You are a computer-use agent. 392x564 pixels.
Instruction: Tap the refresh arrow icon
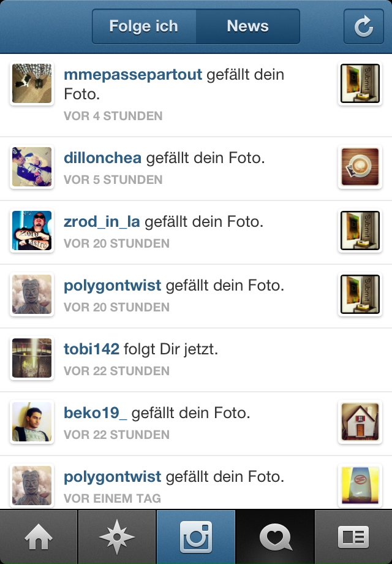[x=364, y=26]
